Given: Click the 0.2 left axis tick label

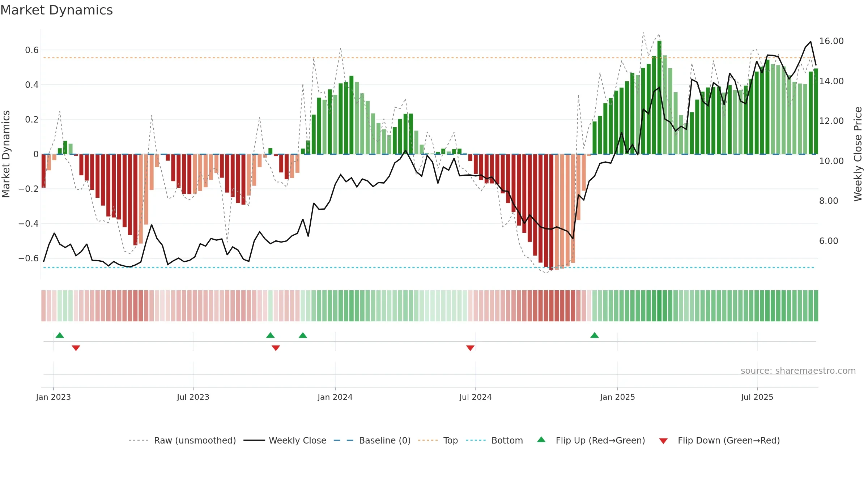Looking at the screenshot, I should coord(32,120).
